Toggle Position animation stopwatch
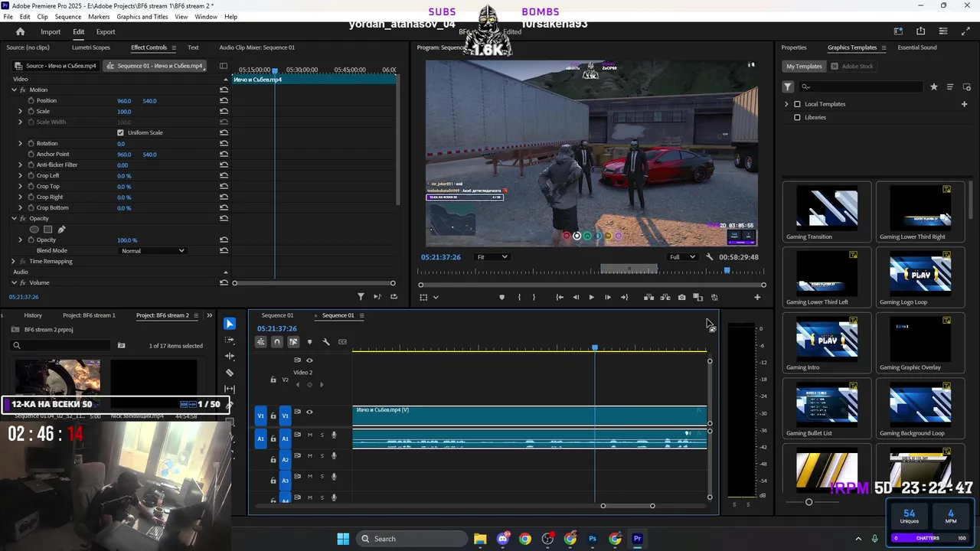This screenshot has height=551, width=980. click(31, 100)
